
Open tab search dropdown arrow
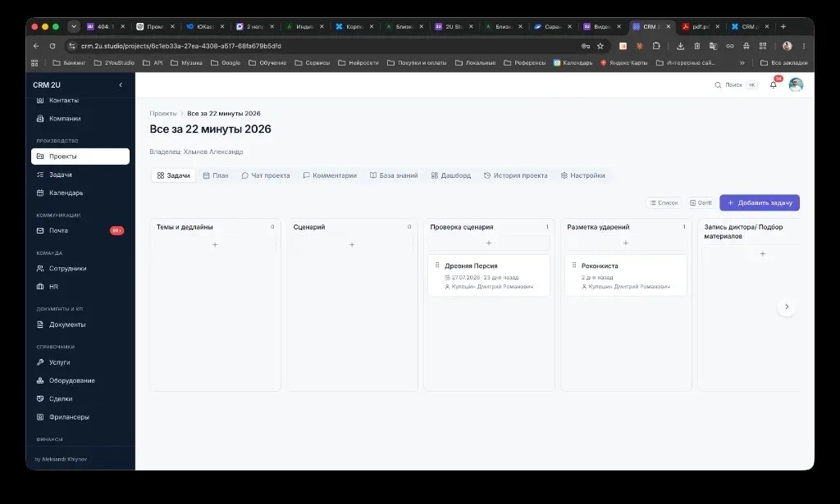(74, 26)
